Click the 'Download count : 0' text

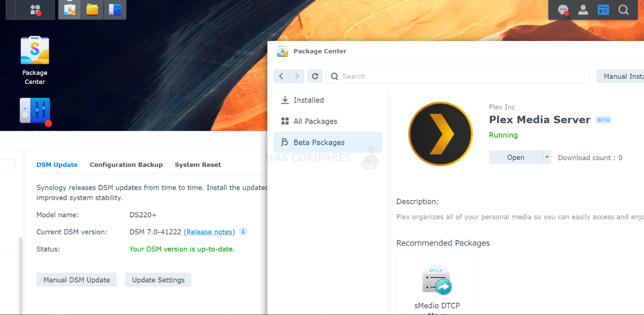(590, 158)
